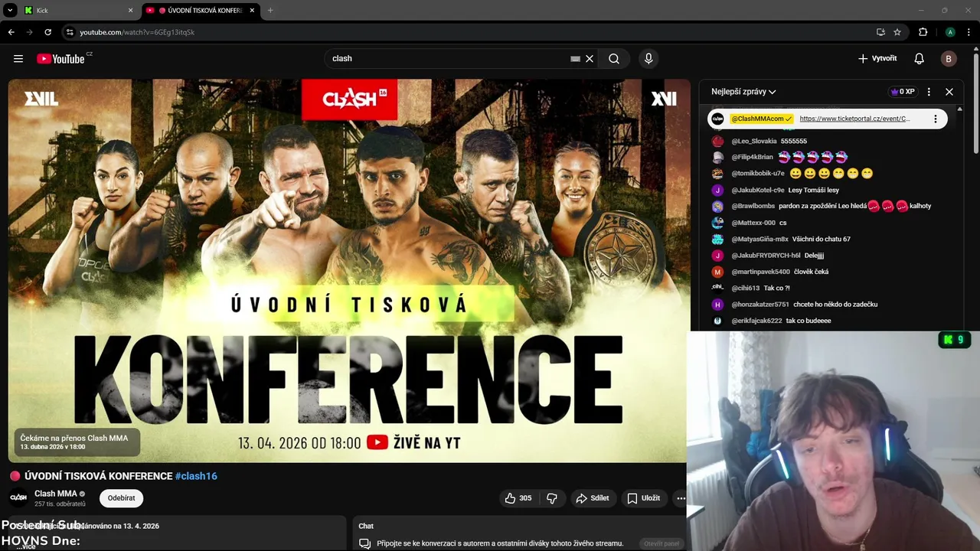Expand the Nejlepší zprávy chat dropdown
The width and height of the screenshot is (980, 551).
point(743,92)
